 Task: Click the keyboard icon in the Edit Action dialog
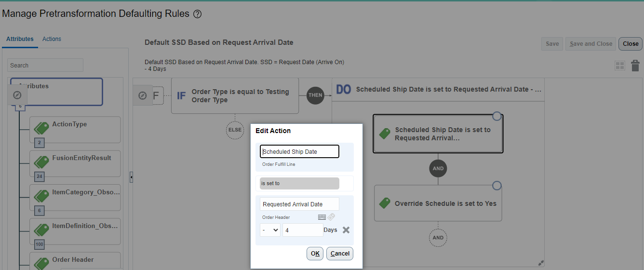(x=322, y=217)
